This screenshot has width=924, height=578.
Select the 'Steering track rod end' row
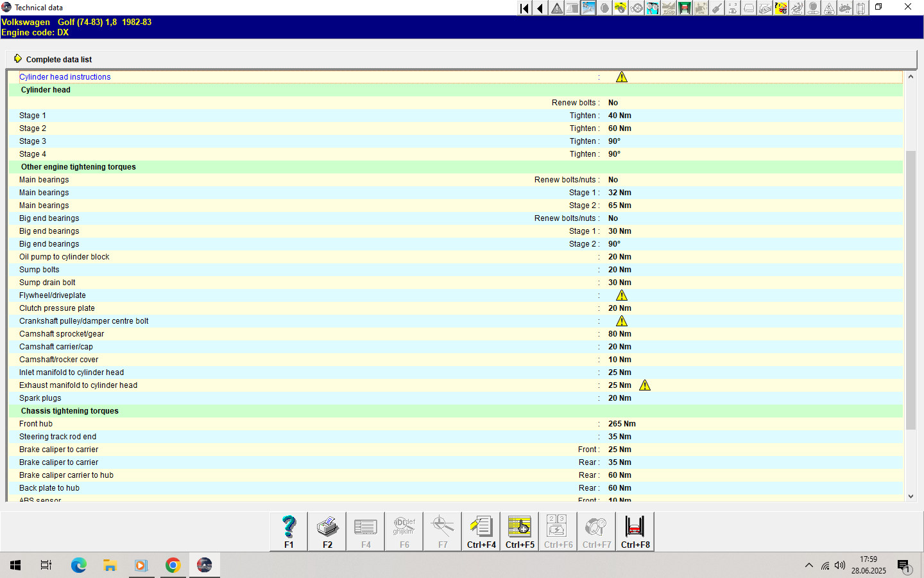tap(456, 437)
